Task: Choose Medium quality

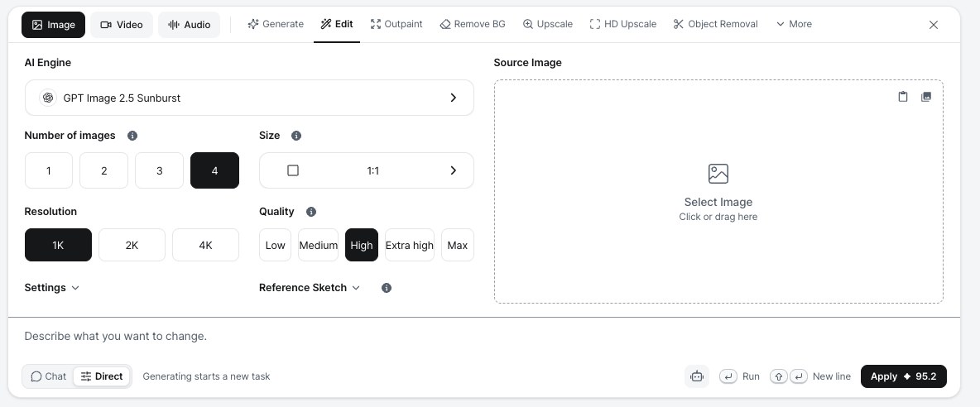Action: (x=318, y=246)
